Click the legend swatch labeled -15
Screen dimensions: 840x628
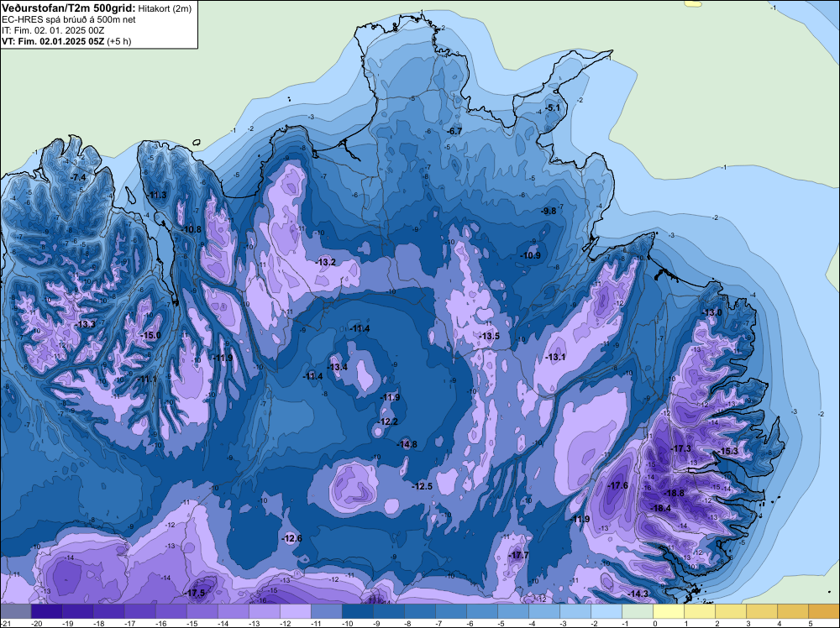tap(202, 611)
